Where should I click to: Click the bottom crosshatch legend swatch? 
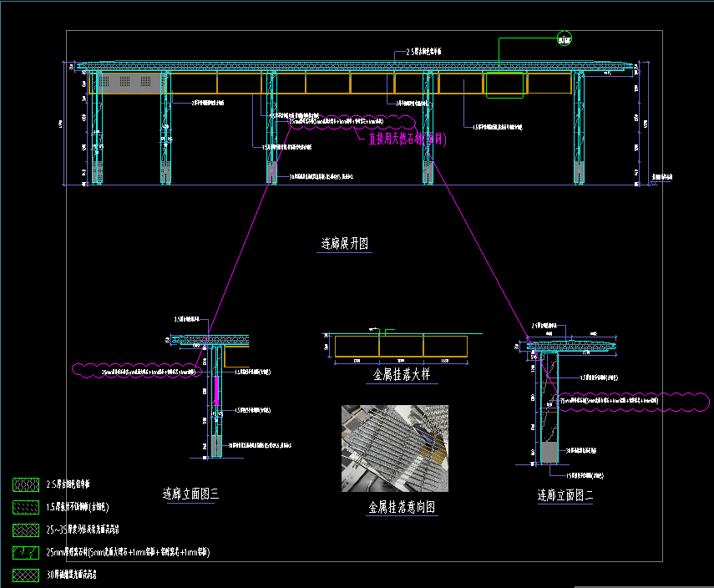tap(26, 575)
